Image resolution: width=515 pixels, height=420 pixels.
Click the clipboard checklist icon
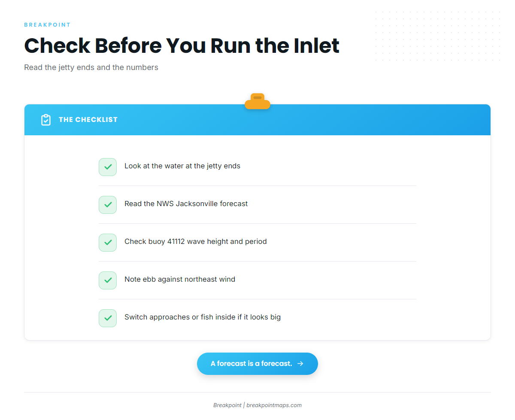click(x=46, y=120)
